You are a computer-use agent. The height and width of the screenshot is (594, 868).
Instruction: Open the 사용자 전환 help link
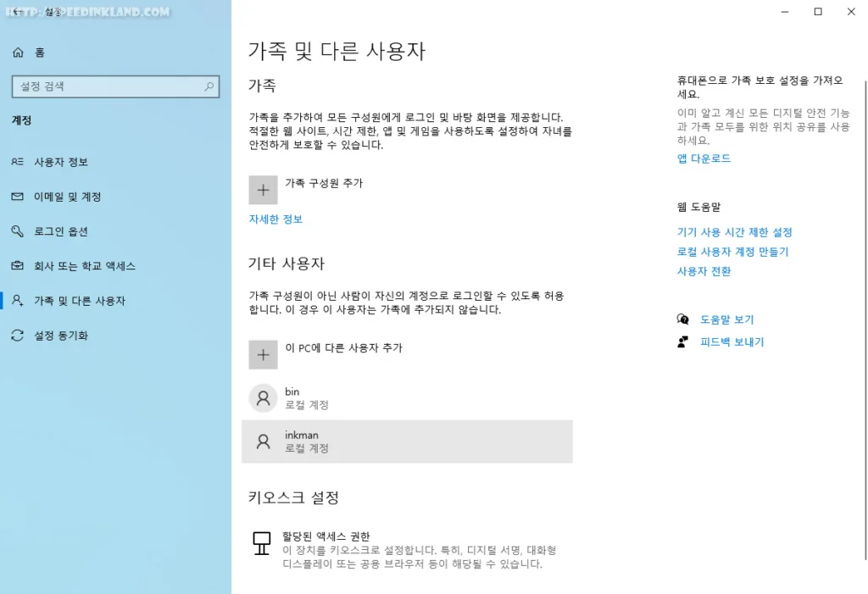[704, 271]
